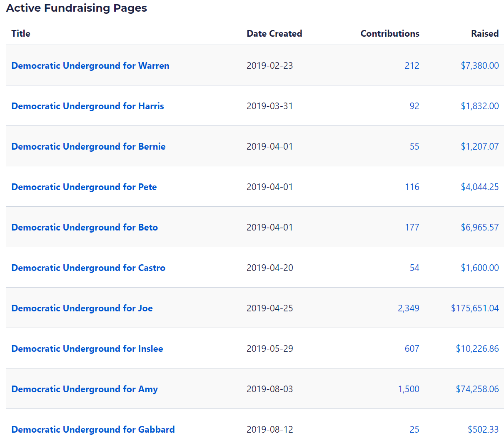Open Democratic Underground for Beto page
The width and height of the screenshot is (504, 446).
pyautogui.click(x=85, y=227)
